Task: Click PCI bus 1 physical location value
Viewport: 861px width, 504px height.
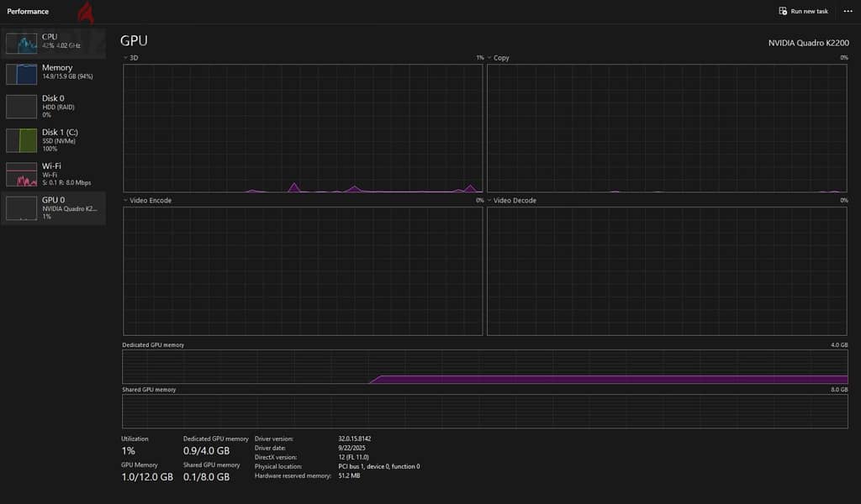Action: click(x=379, y=467)
